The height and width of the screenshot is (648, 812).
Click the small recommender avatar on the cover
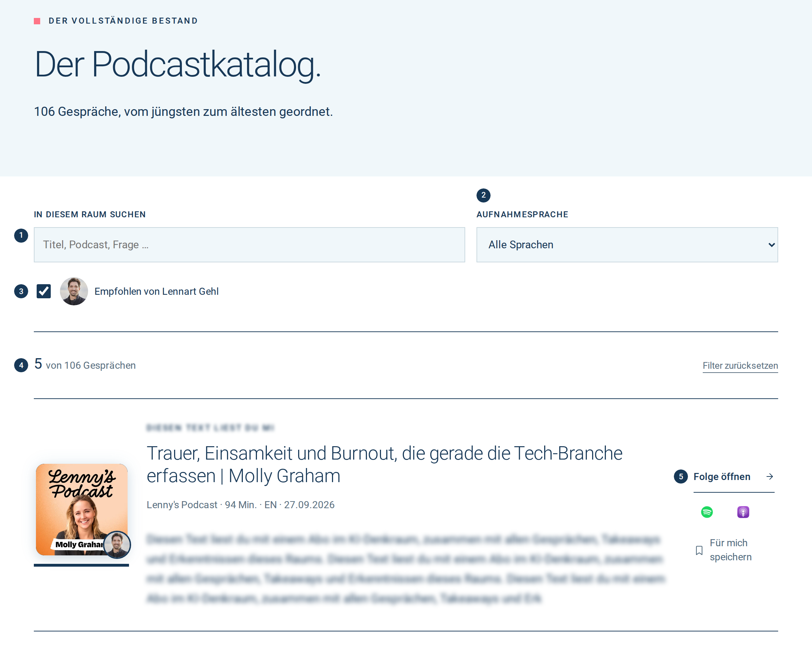click(x=117, y=544)
